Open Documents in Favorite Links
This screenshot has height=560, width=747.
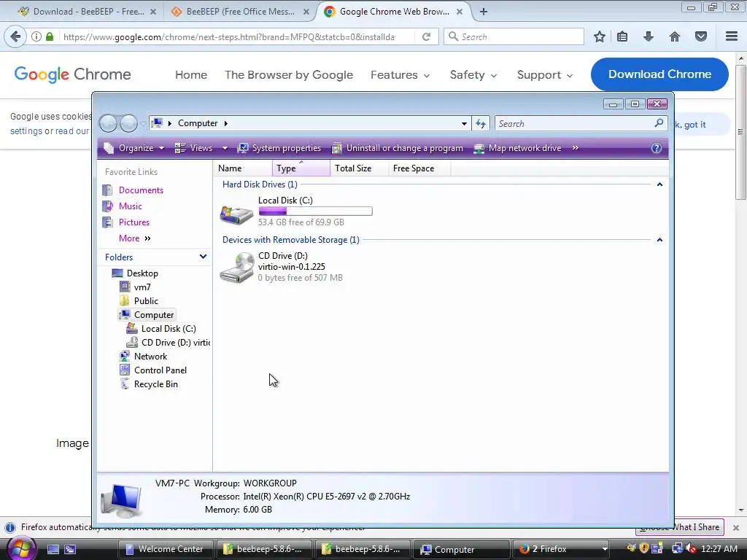click(x=141, y=190)
